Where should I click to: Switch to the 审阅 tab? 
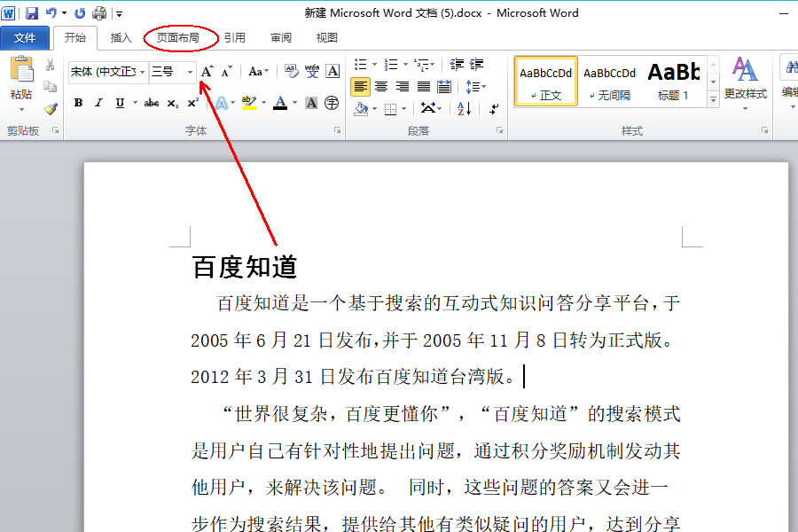coord(281,37)
